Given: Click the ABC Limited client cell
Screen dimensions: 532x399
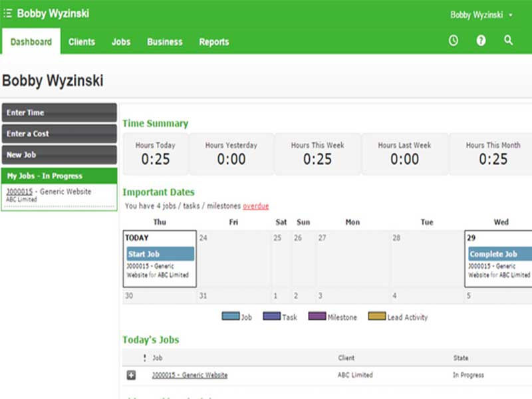Looking at the screenshot, I should 355,375.
